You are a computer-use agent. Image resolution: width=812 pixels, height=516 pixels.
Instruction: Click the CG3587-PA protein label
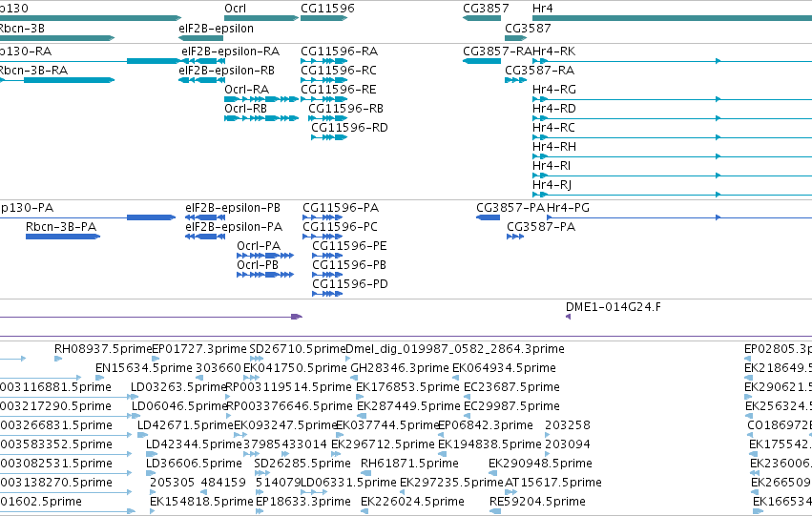[x=541, y=227]
